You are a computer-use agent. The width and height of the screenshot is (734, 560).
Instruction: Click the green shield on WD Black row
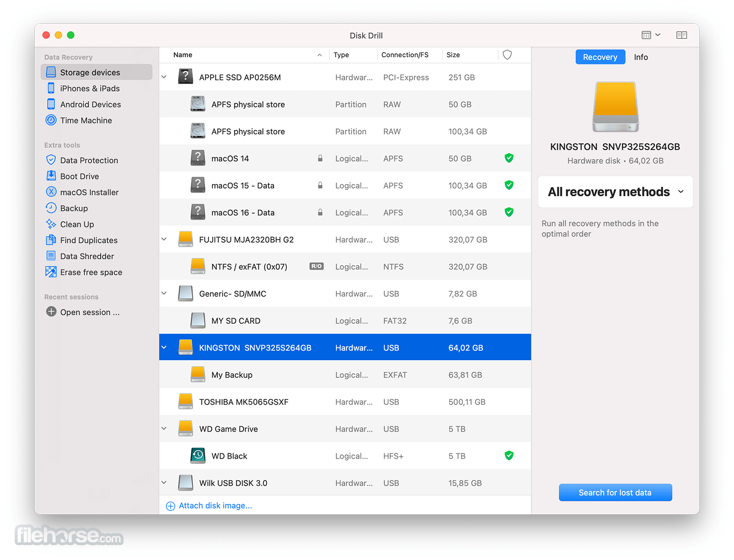(509, 456)
